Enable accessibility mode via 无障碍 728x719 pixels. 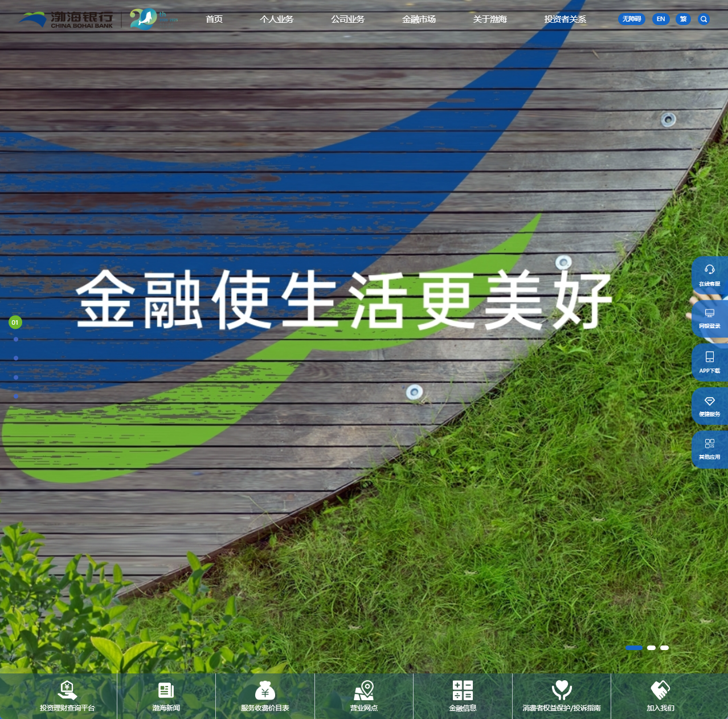coord(631,19)
